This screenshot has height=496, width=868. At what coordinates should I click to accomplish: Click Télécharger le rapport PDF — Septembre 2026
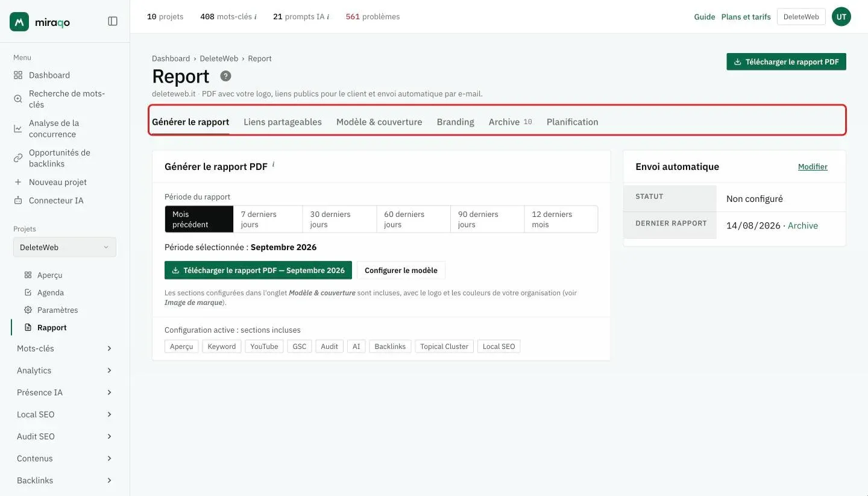coord(258,270)
